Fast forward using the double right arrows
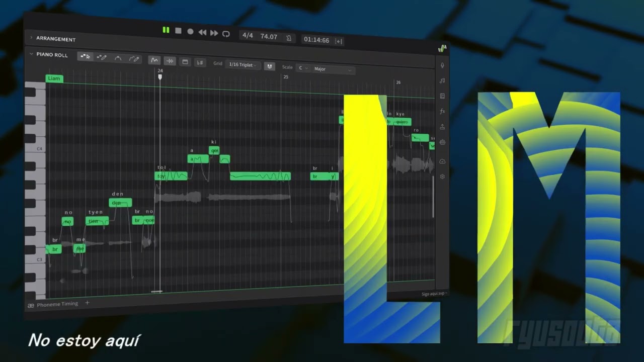 tap(214, 33)
